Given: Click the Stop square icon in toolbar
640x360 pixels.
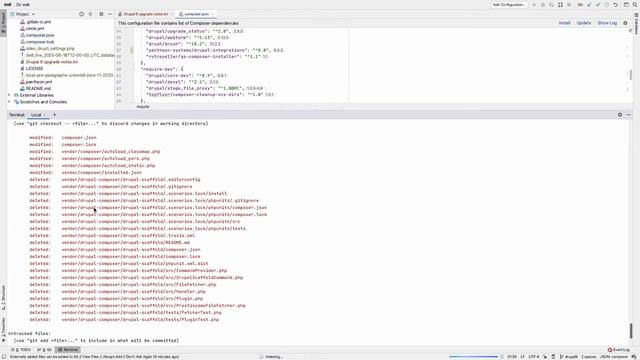Looking at the screenshot, I should click(x=569, y=4).
